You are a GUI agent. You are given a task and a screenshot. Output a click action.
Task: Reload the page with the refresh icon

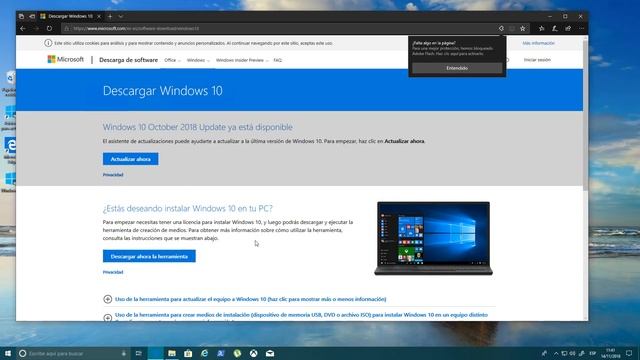click(x=49, y=29)
